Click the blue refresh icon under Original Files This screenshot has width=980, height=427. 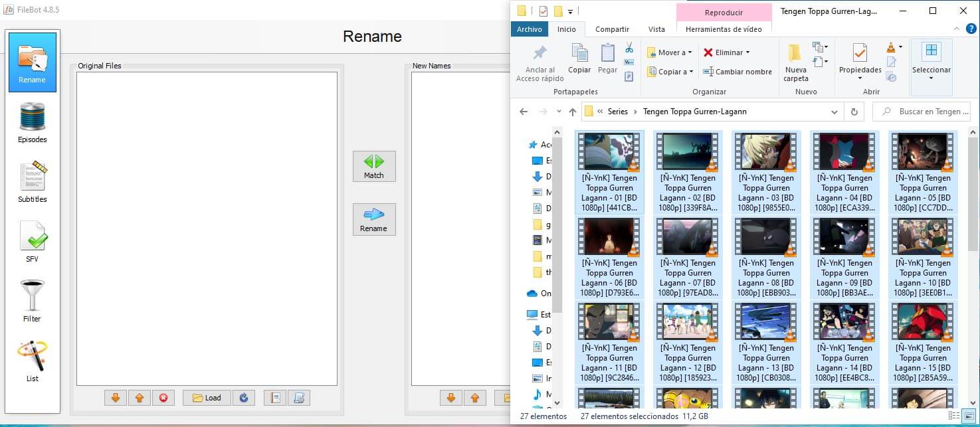pos(243,398)
